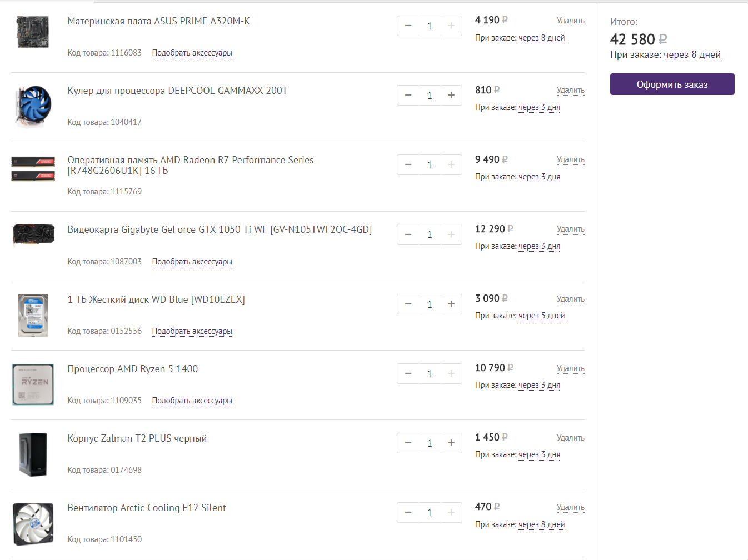Decrease quantity of AMD Ryzen 5 1400
This screenshot has width=748, height=560.
tap(408, 374)
